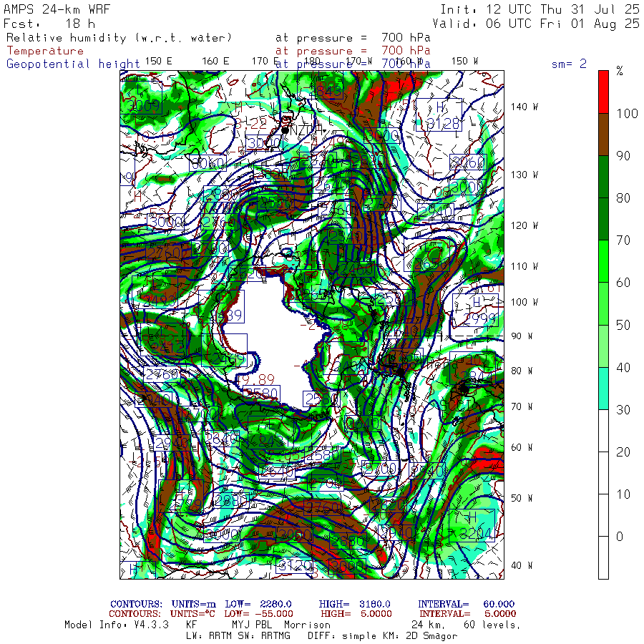
Task: Click the red 'Temperature' field label
Action: (x=45, y=51)
